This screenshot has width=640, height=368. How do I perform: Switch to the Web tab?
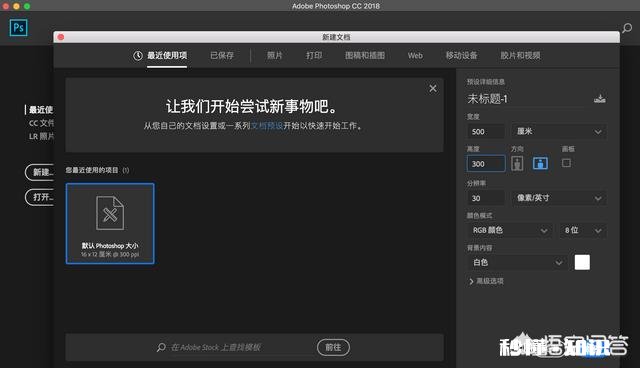415,55
